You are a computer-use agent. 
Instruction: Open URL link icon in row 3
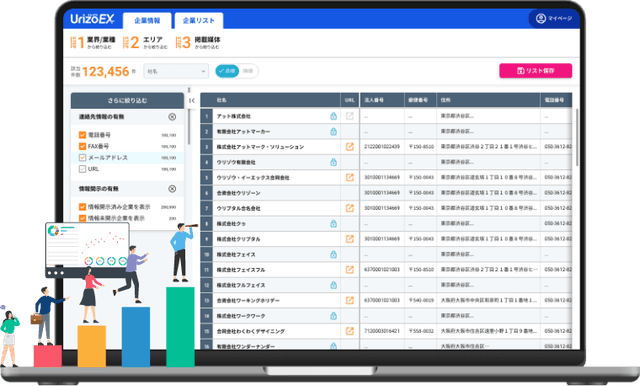[350, 147]
